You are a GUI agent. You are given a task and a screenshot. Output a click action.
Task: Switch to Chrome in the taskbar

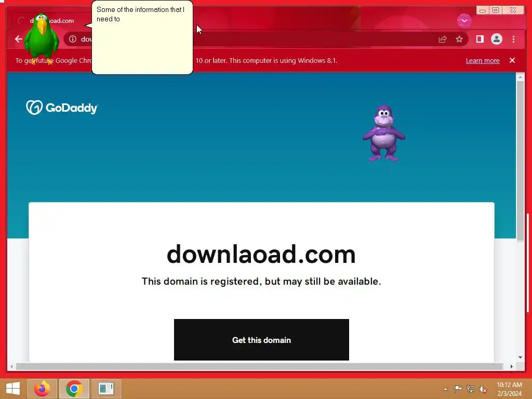74,389
